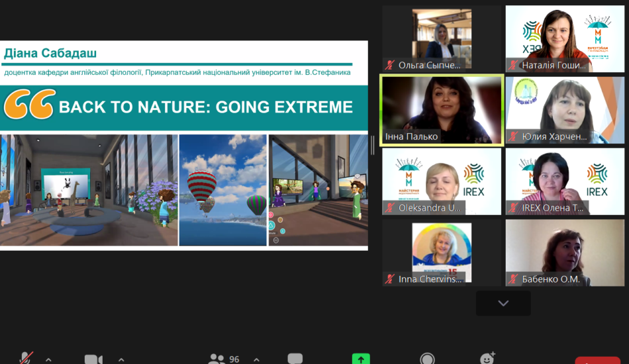The height and width of the screenshot is (364, 629).
Task: Select Inna Chervins... video tile
Action: coord(442,253)
